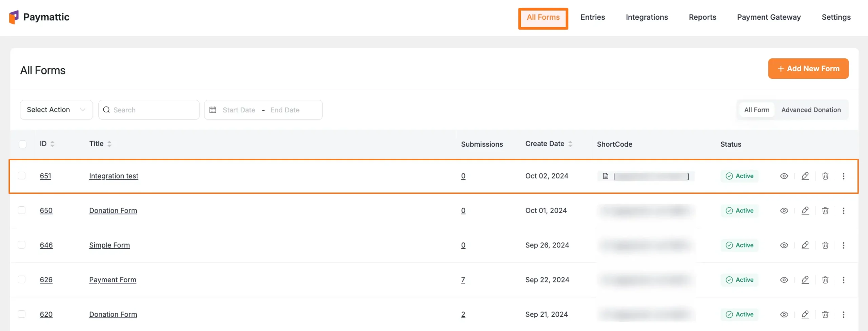The height and width of the screenshot is (331, 868).
Task: Open the Payment Gateway menu
Action: (769, 17)
